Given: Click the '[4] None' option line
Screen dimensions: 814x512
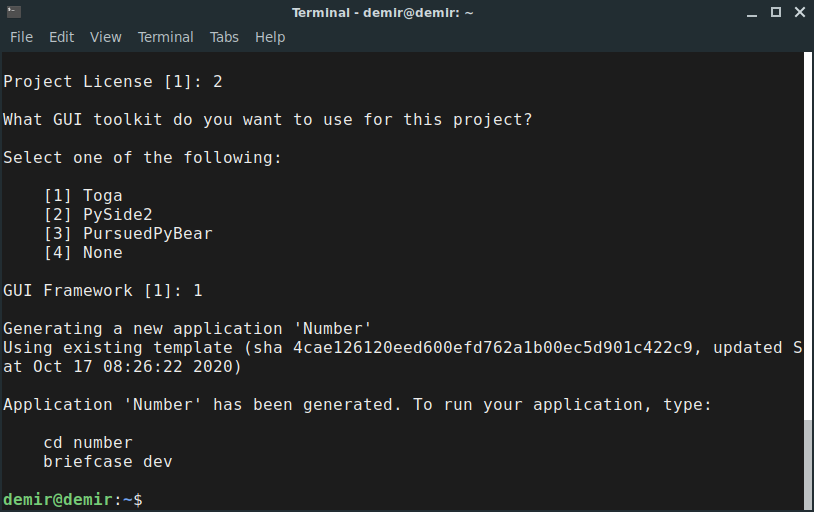Looking at the screenshot, I should click(x=83, y=253).
